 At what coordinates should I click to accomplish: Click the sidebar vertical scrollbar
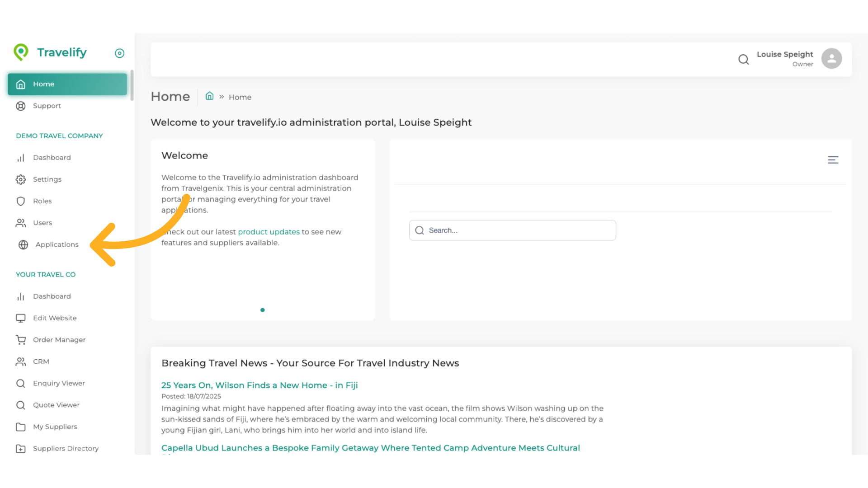pos(132,86)
